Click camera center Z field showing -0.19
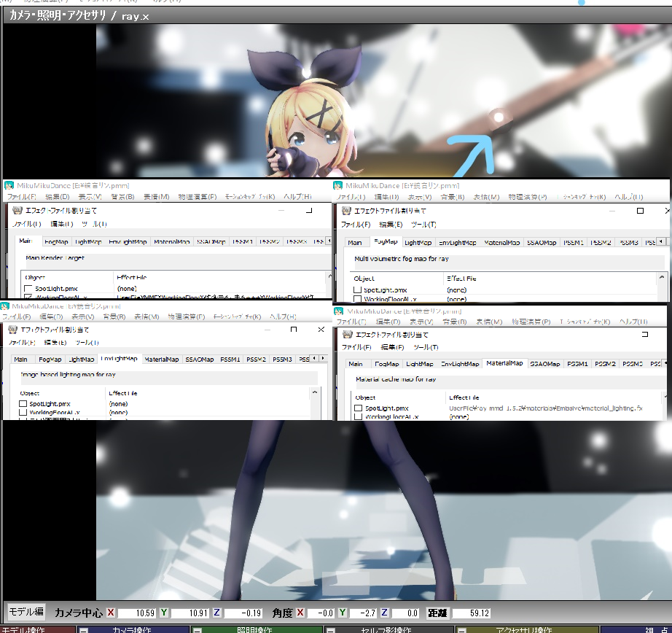This screenshot has width=672, height=633. 243,613
